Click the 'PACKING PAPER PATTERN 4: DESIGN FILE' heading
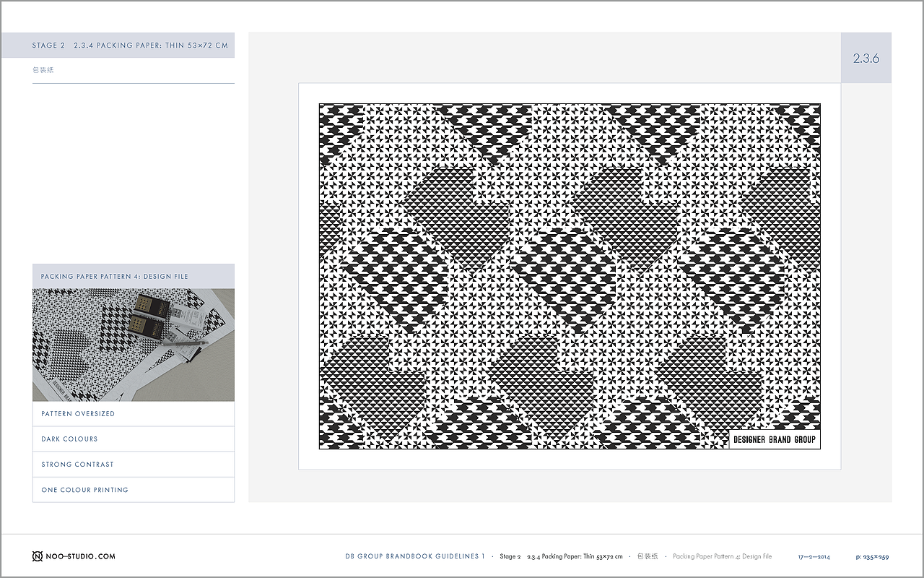The height and width of the screenshot is (578, 924). [x=115, y=277]
